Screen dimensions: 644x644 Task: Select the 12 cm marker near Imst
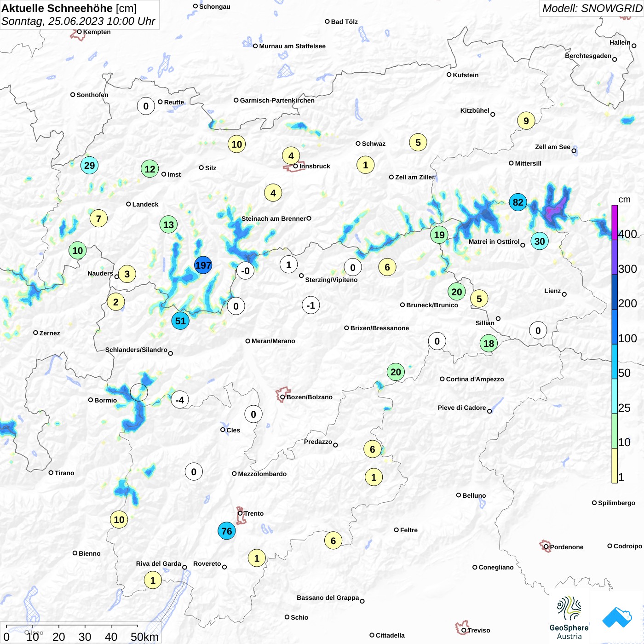(x=150, y=169)
